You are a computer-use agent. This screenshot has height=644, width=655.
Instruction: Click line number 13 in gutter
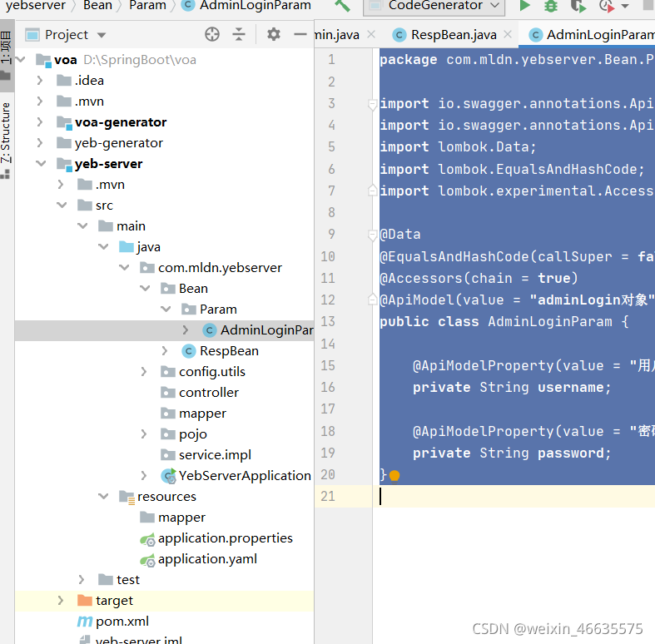click(328, 321)
